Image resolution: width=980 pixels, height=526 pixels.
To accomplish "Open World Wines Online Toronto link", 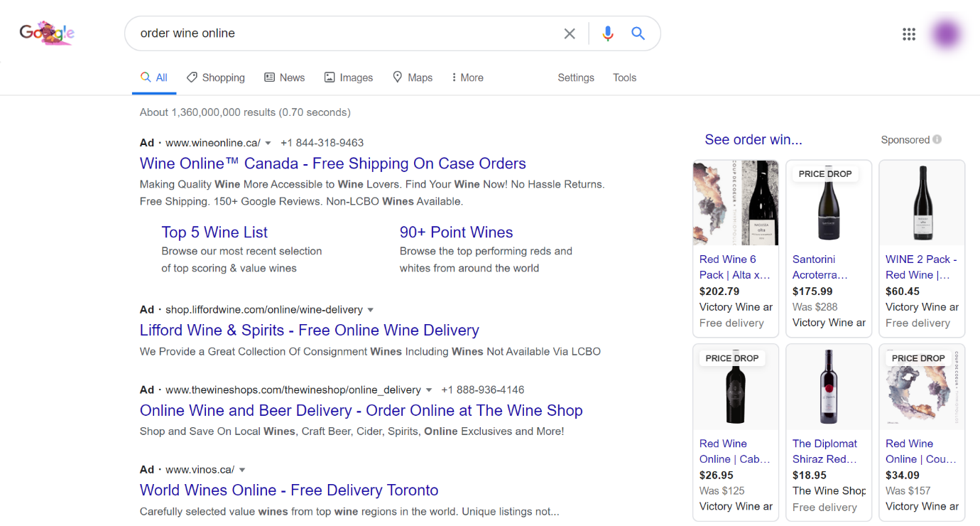I will click(x=289, y=490).
